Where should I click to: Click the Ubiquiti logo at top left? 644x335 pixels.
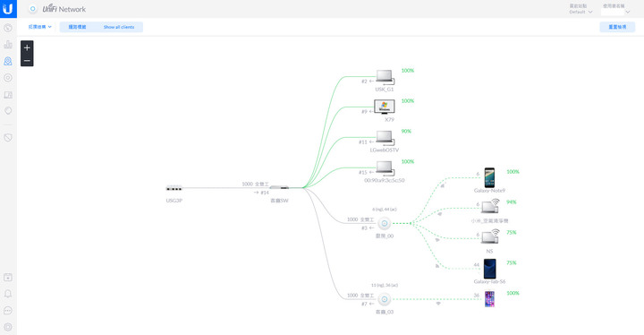[x=8, y=9]
